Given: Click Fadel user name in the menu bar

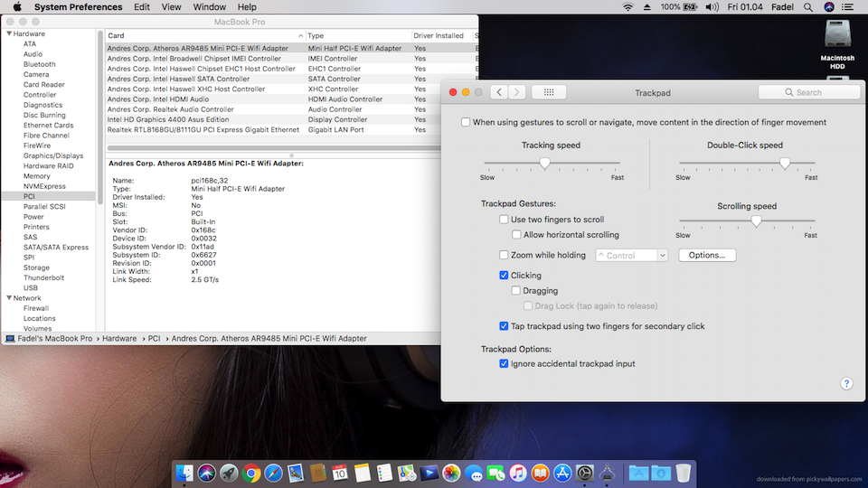Looking at the screenshot, I should coord(783,7).
